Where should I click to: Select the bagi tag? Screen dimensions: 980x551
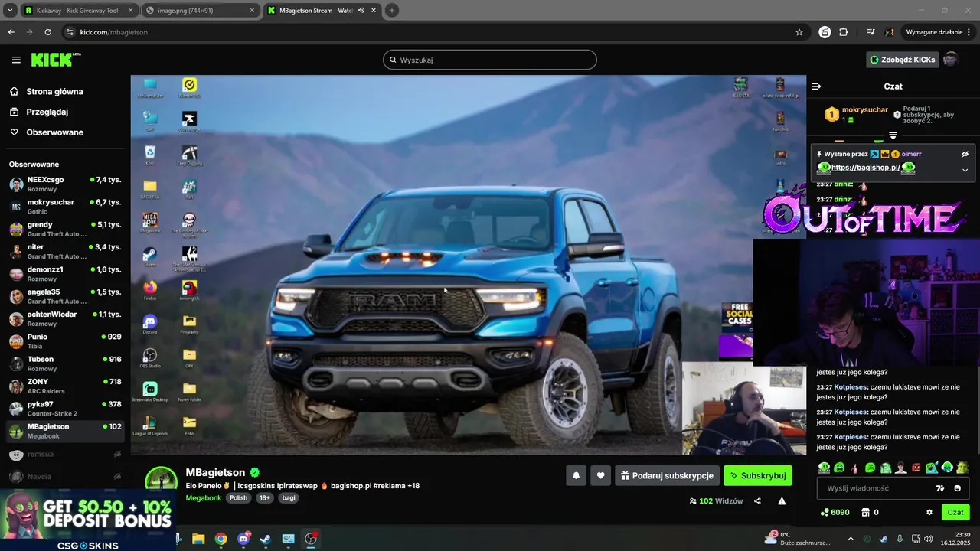click(x=289, y=497)
